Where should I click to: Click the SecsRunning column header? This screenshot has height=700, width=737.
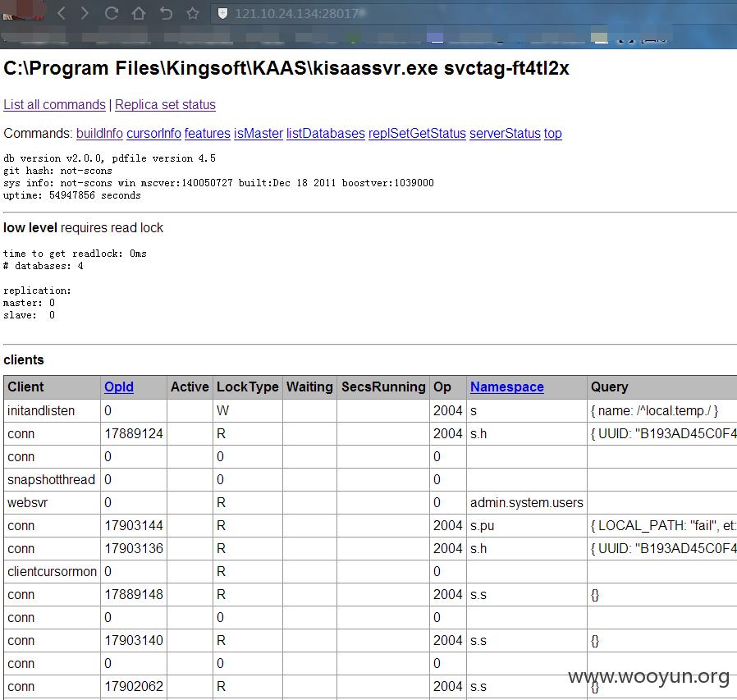pos(383,387)
